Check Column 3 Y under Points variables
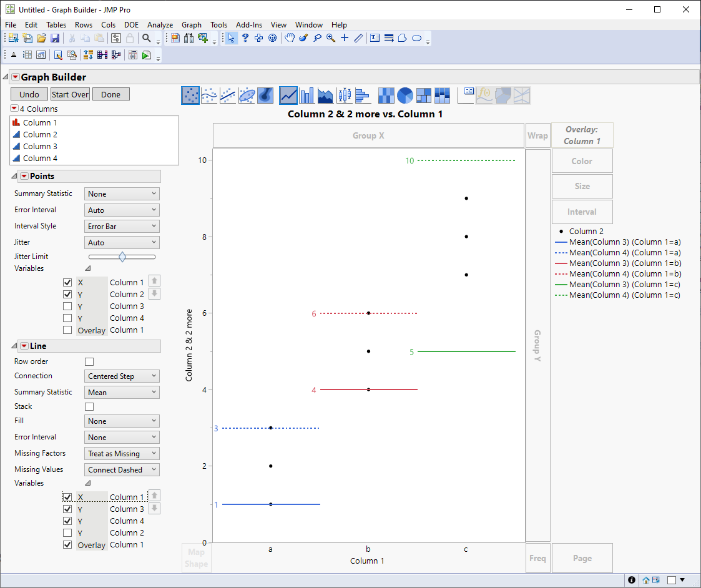701x588 pixels. point(67,306)
